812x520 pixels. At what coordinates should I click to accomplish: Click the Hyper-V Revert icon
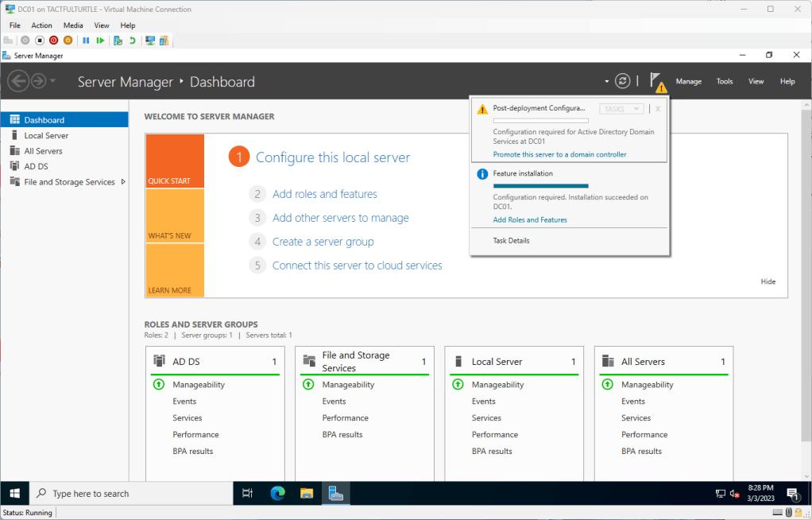132,41
